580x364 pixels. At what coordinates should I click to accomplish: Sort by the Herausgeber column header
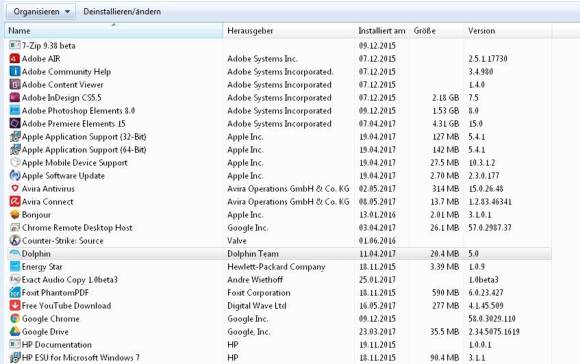[289, 31]
